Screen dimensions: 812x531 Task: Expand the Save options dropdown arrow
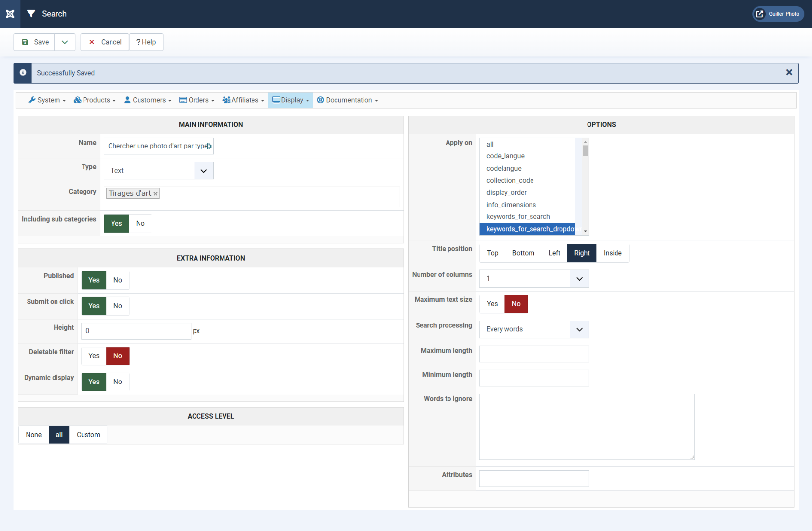click(65, 42)
